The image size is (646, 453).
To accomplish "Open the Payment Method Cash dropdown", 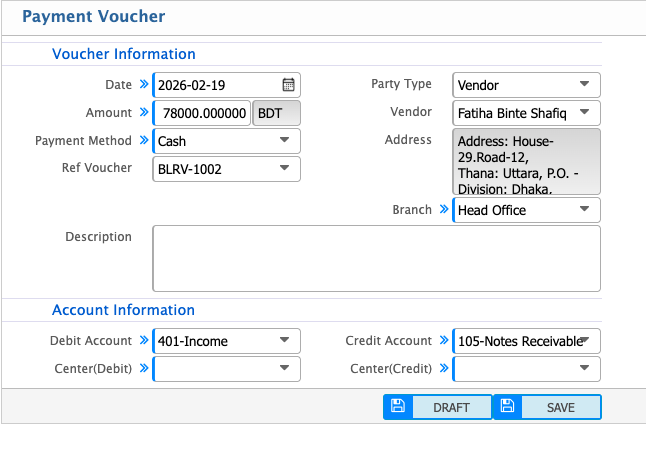I will 227,141.
